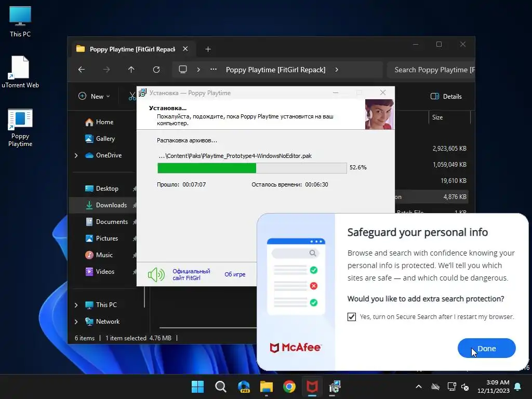Image resolution: width=532 pixels, height=399 pixels.
Task: Open the notification bell
Action: click(x=518, y=387)
